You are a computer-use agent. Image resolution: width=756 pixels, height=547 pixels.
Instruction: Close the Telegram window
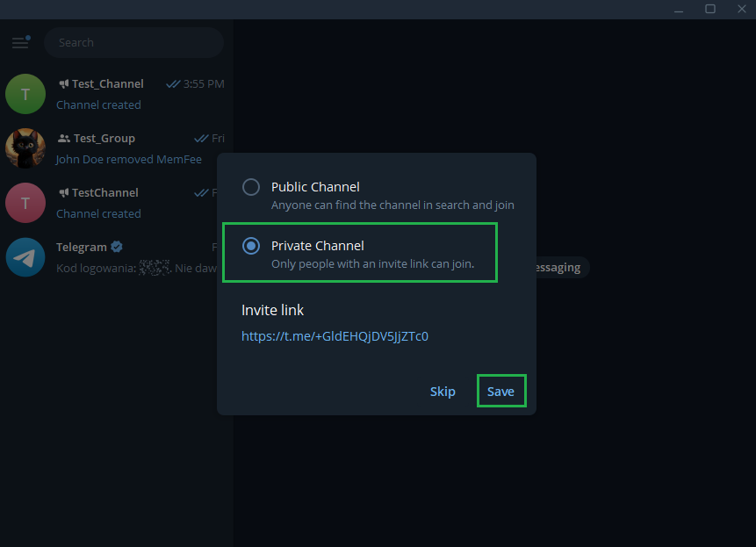coord(742,9)
